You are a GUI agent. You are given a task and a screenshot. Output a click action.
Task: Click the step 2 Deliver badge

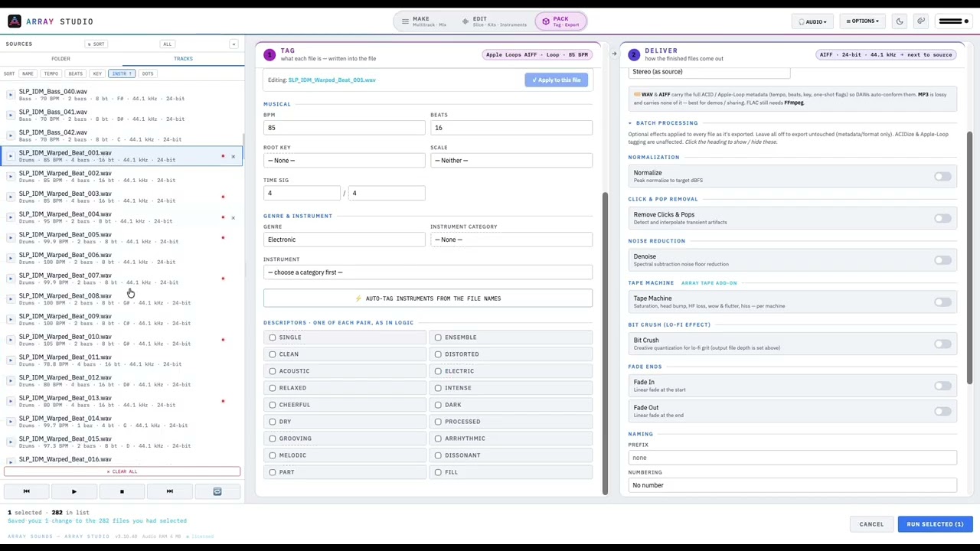point(634,54)
